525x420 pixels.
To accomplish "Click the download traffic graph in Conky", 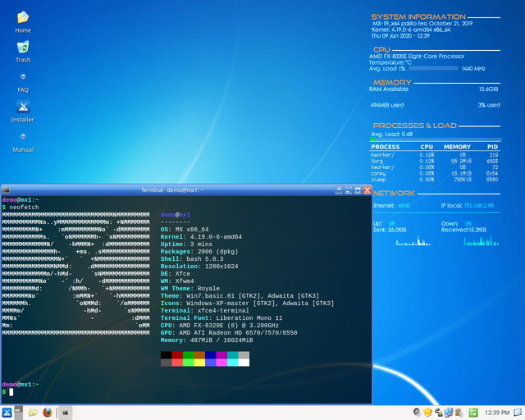I will pos(482,241).
